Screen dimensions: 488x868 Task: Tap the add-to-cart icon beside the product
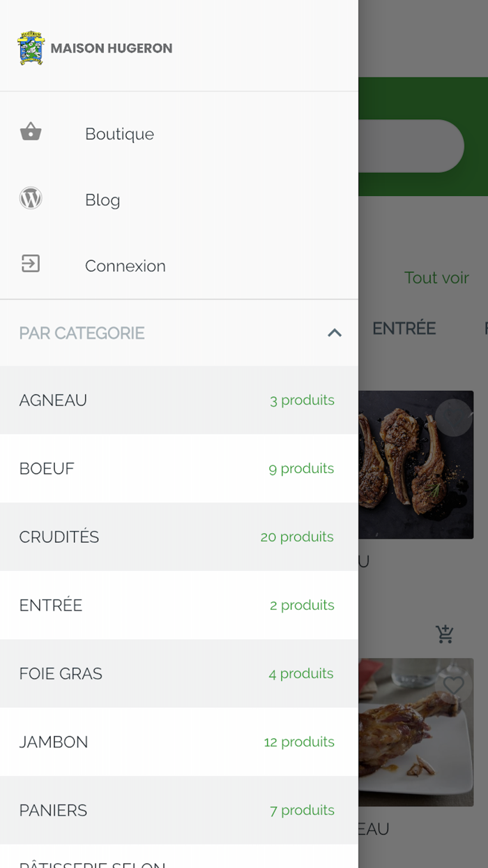[x=445, y=634]
